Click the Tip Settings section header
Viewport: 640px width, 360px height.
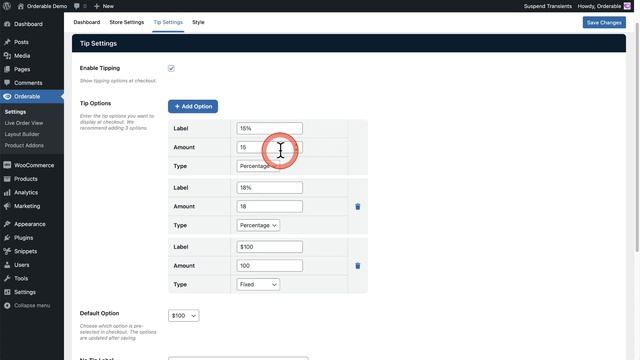pos(349,43)
